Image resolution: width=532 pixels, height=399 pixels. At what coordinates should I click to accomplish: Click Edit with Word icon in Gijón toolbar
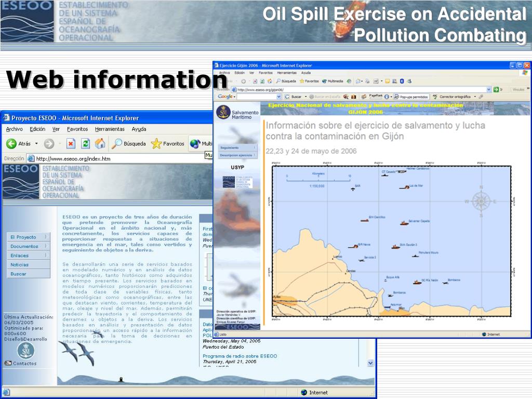click(x=376, y=82)
